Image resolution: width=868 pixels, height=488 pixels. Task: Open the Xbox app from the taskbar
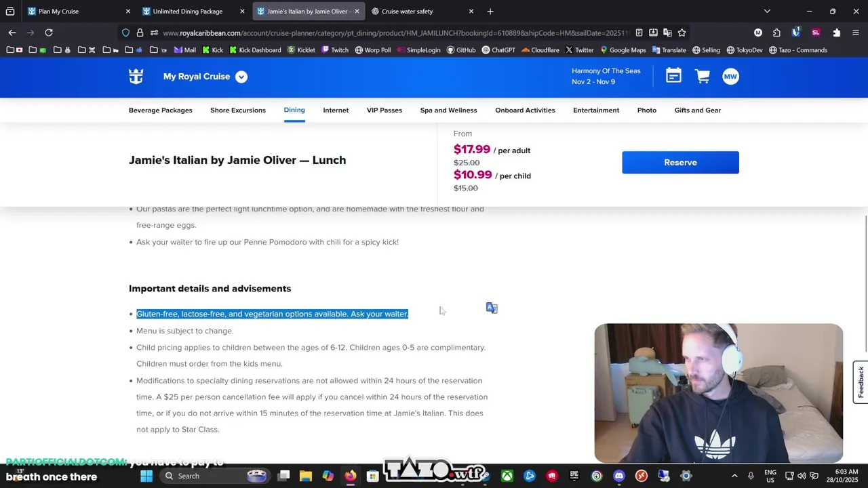pos(507,476)
